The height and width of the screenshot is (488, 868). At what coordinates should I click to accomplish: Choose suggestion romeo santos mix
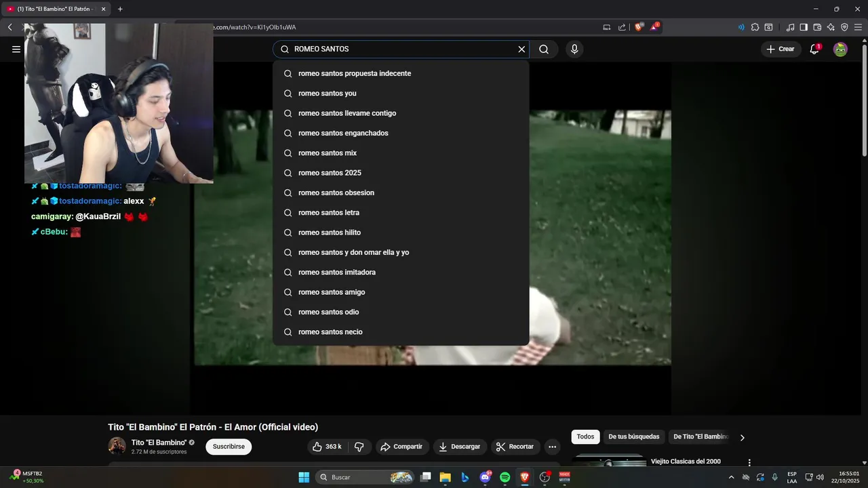[x=401, y=152]
